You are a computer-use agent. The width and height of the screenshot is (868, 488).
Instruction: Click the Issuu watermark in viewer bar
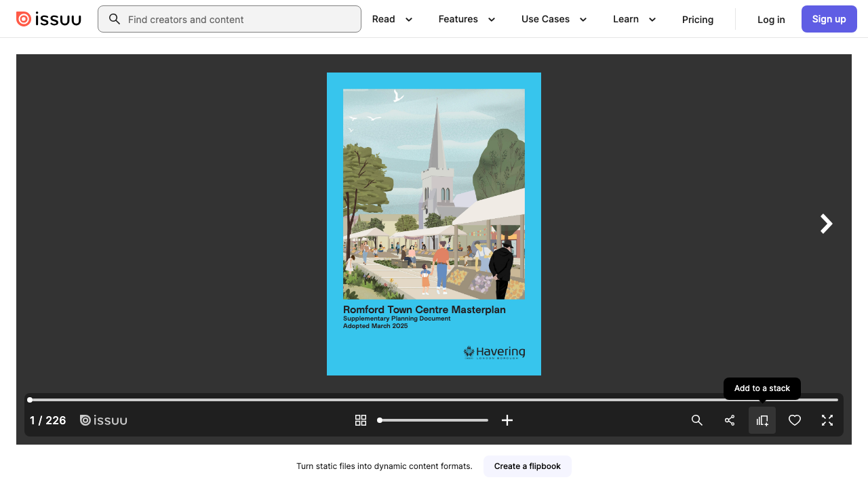click(x=104, y=420)
